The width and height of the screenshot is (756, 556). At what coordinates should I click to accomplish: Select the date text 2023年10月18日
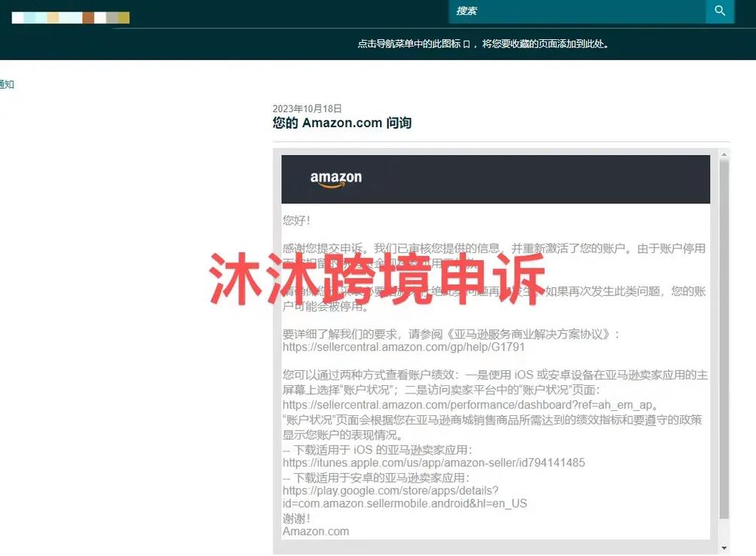click(307, 108)
